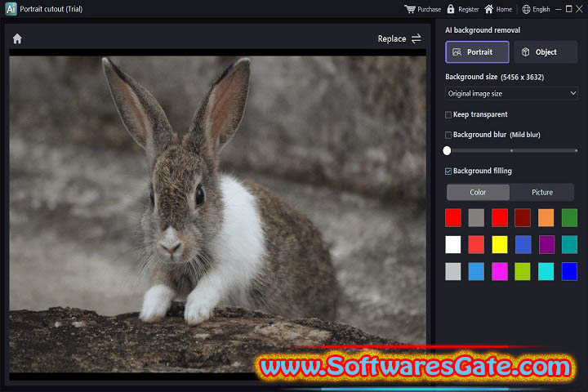Click the AI app logo
This screenshot has height=392, width=588.
[x=11, y=9]
